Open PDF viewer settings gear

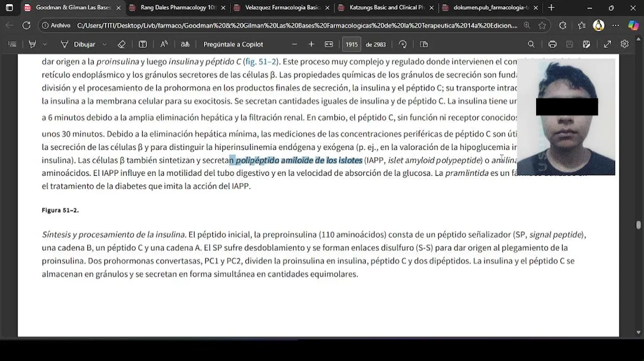[x=624, y=44]
